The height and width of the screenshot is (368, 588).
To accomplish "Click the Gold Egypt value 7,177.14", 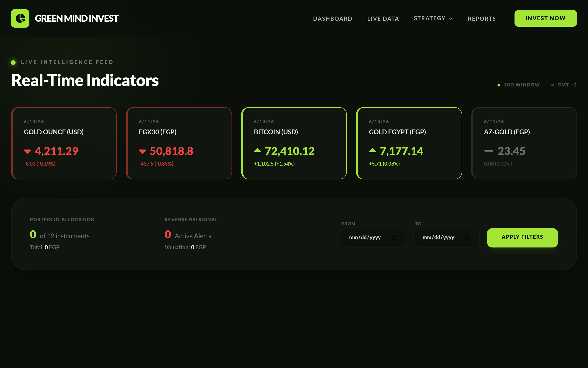I will click(402, 151).
